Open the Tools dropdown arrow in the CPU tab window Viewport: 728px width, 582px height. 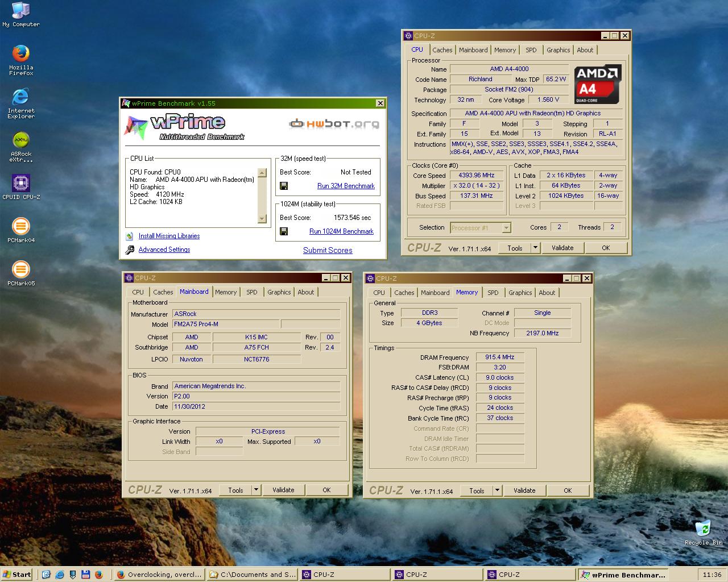[535, 248]
